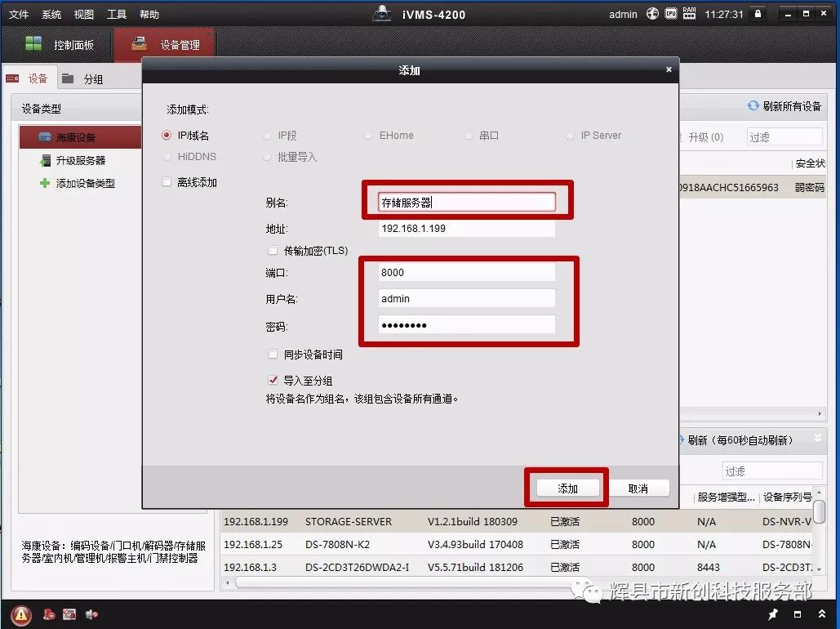Screen dimensions: 840x629
Task: Click 刷新(每60秒自动刷新) link
Action: (x=740, y=440)
